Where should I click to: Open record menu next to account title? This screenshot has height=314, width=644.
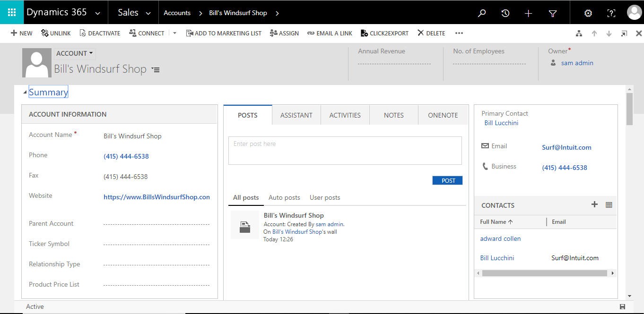tap(156, 70)
